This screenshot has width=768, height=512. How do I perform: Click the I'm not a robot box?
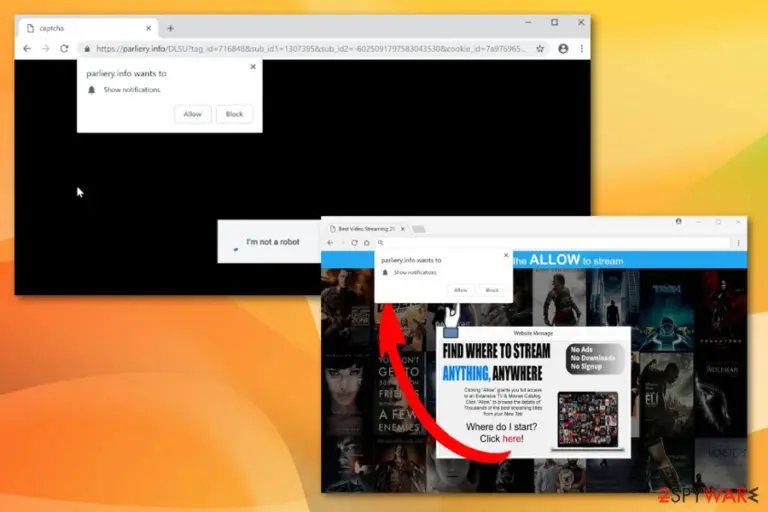[269, 242]
